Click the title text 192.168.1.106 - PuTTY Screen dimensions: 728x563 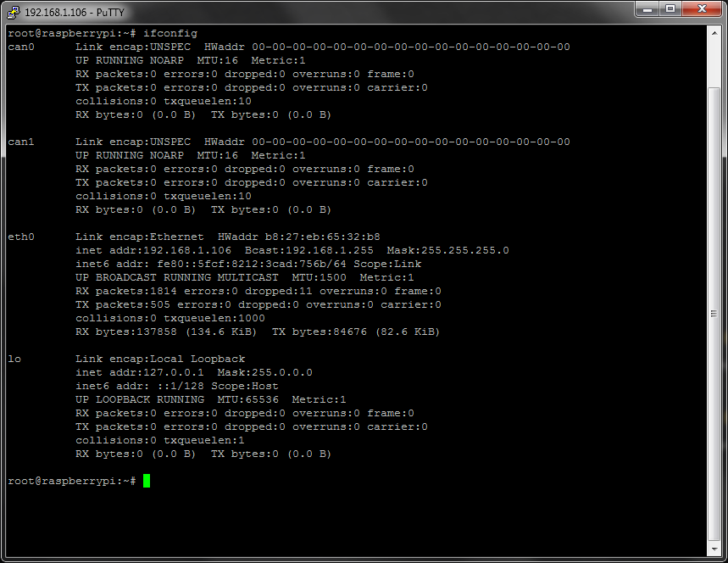(x=75, y=13)
